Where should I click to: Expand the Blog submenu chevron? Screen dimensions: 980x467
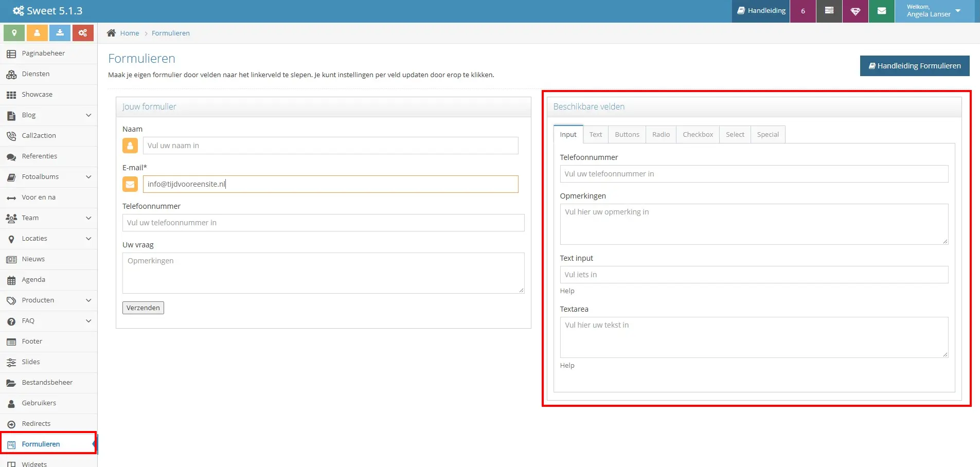[88, 115]
